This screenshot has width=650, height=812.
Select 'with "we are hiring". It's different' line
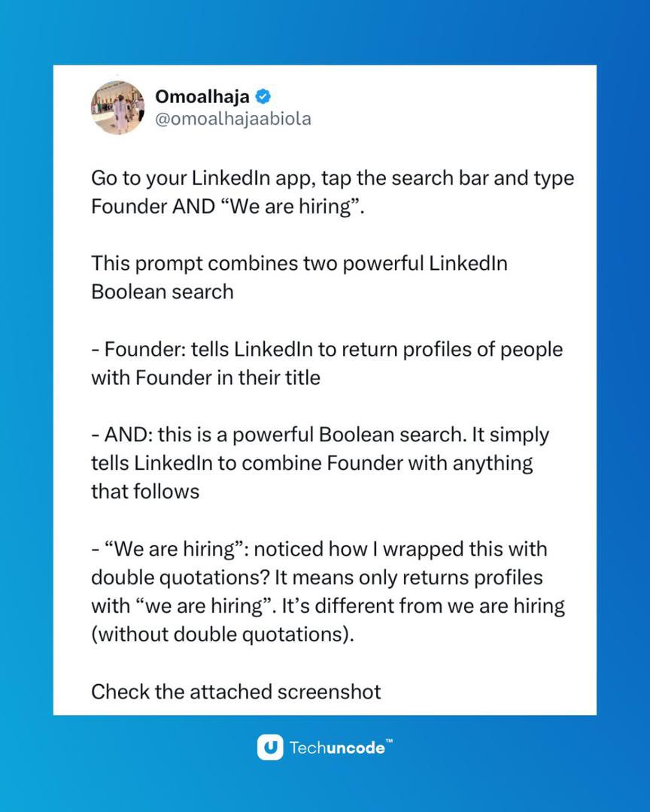pos(328,606)
